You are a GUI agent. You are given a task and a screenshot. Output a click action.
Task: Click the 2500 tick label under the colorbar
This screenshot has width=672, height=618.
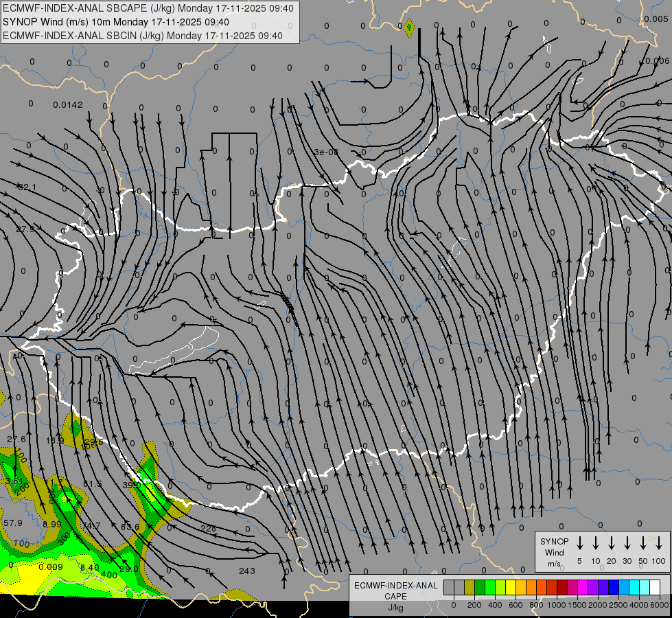click(x=618, y=605)
